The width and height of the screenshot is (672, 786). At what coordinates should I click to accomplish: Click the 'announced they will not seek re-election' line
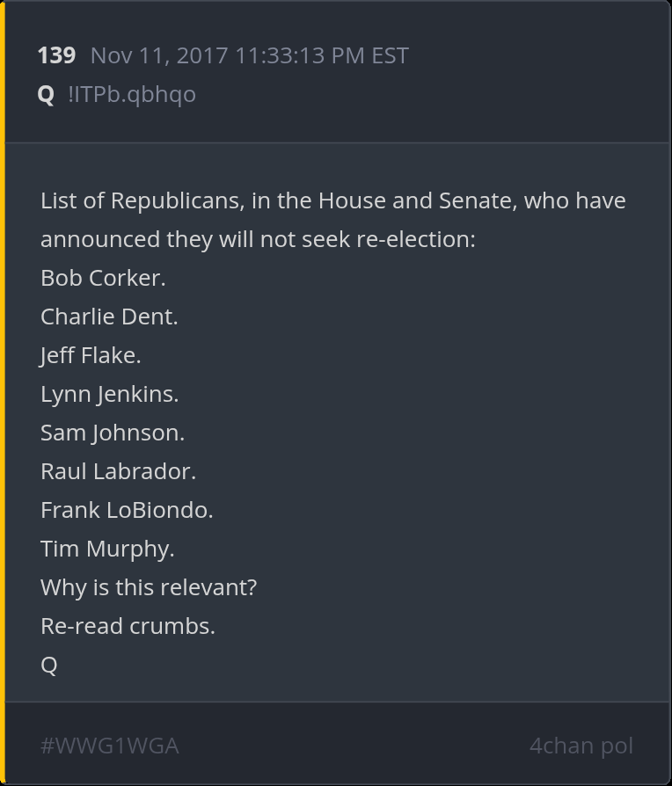[257, 239]
